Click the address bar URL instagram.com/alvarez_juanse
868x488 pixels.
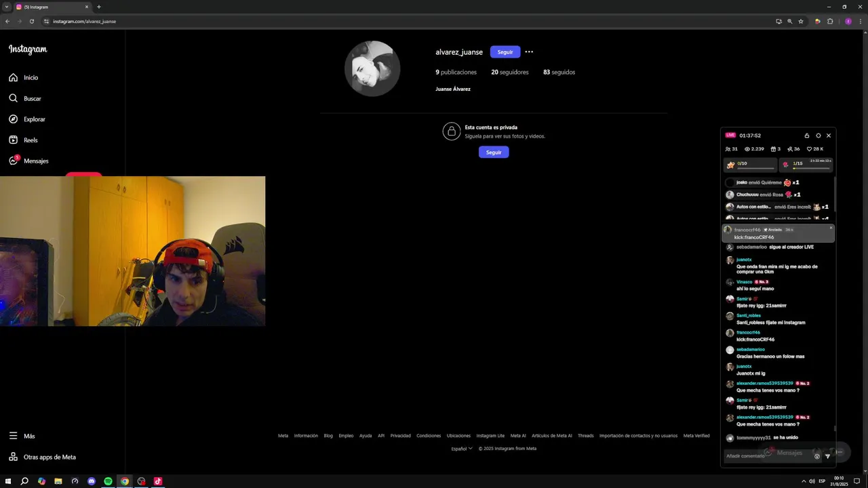(84, 21)
